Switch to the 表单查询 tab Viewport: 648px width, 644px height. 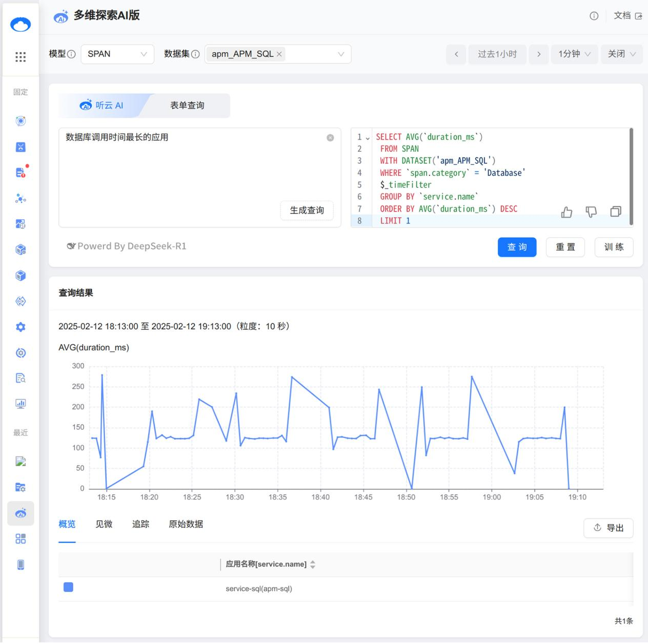(x=187, y=106)
